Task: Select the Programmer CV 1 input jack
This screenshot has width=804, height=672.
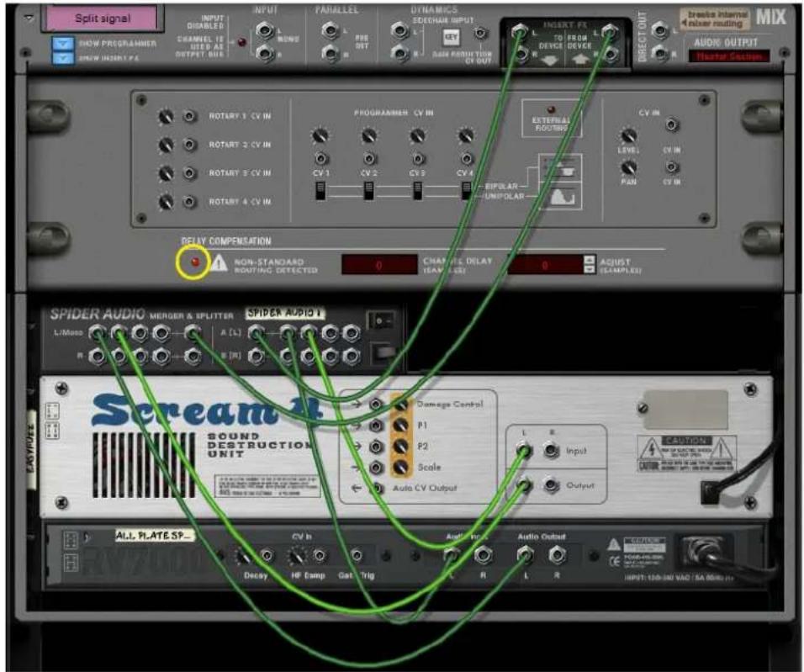Action: 321,158
